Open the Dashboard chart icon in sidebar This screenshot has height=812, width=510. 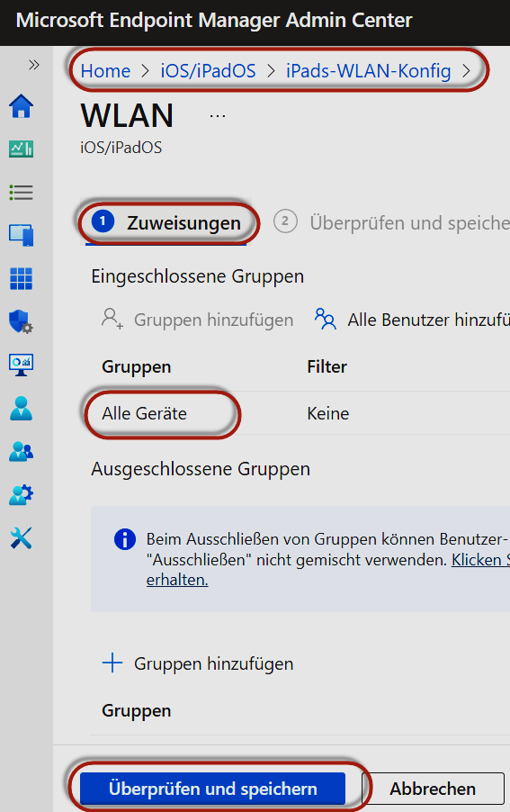[x=22, y=149]
